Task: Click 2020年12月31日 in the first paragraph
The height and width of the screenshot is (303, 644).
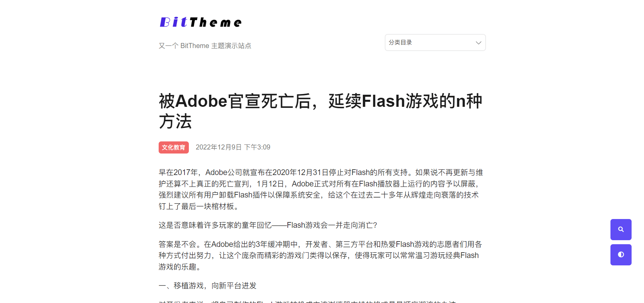Action: click(297, 172)
